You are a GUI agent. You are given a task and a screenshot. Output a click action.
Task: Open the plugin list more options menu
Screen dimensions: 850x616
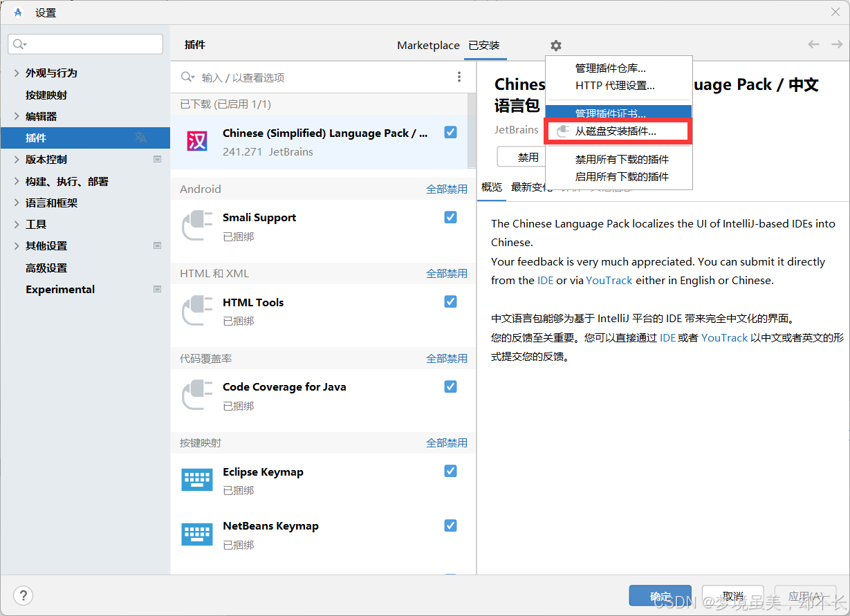click(459, 77)
